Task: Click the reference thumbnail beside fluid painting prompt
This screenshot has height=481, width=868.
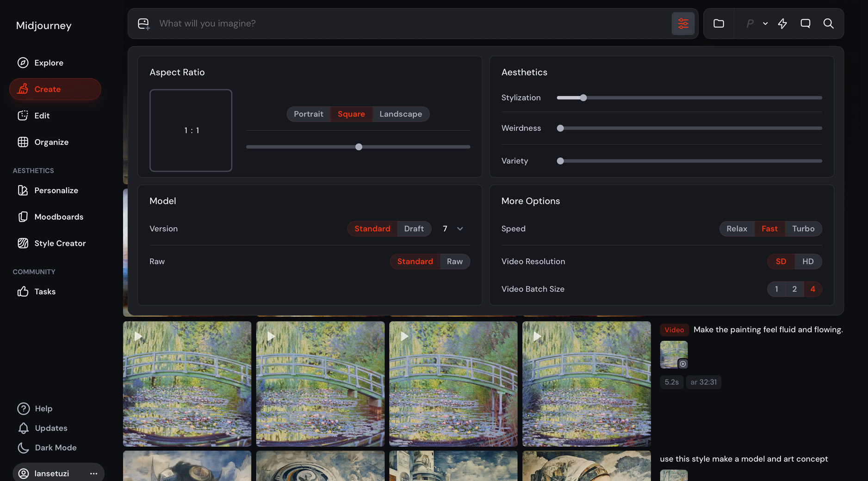Action: [x=674, y=355]
